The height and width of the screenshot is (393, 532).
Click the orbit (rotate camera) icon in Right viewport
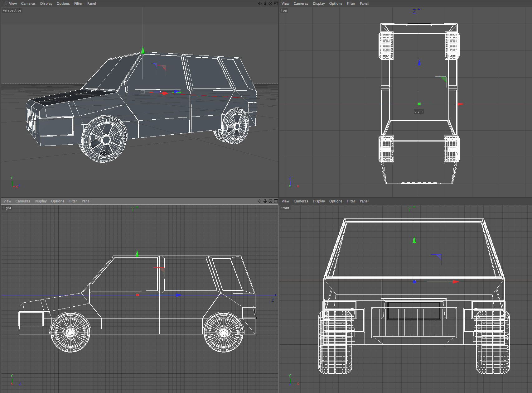coord(270,201)
